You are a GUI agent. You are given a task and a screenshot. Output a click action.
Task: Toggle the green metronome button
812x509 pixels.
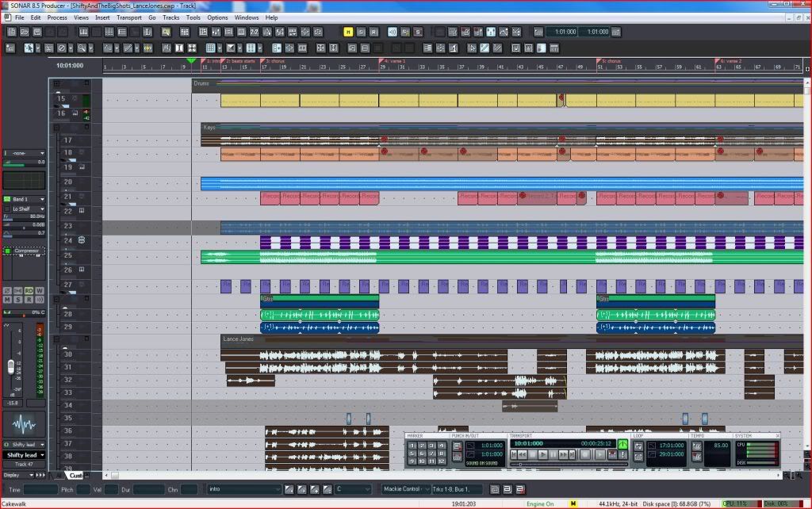[x=623, y=444]
